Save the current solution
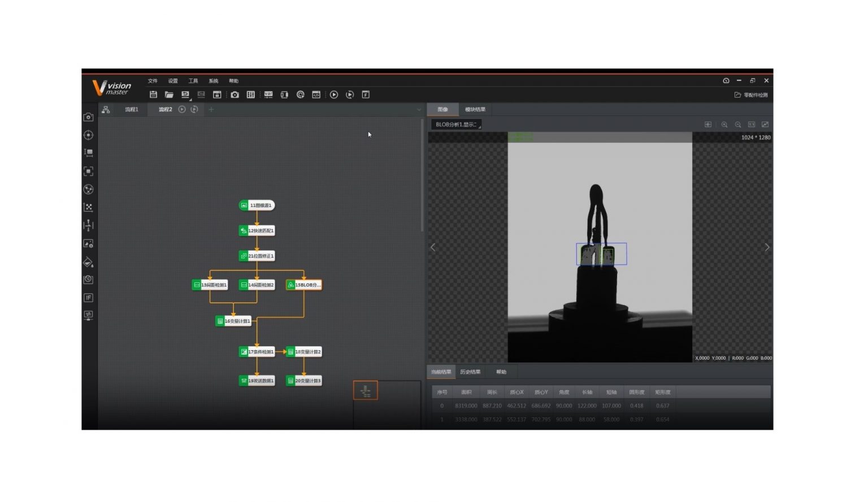 (153, 94)
